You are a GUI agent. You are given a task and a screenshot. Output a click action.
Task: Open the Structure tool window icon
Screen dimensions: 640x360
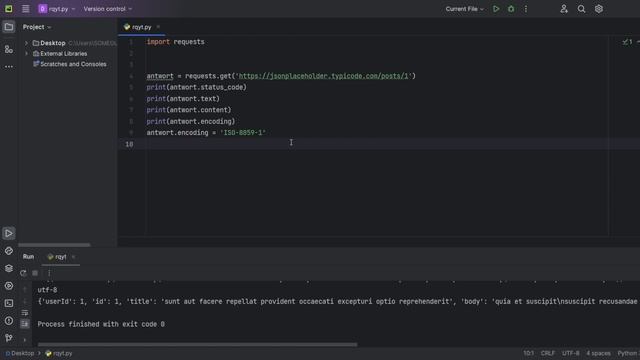pyautogui.click(x=9, y=49)
